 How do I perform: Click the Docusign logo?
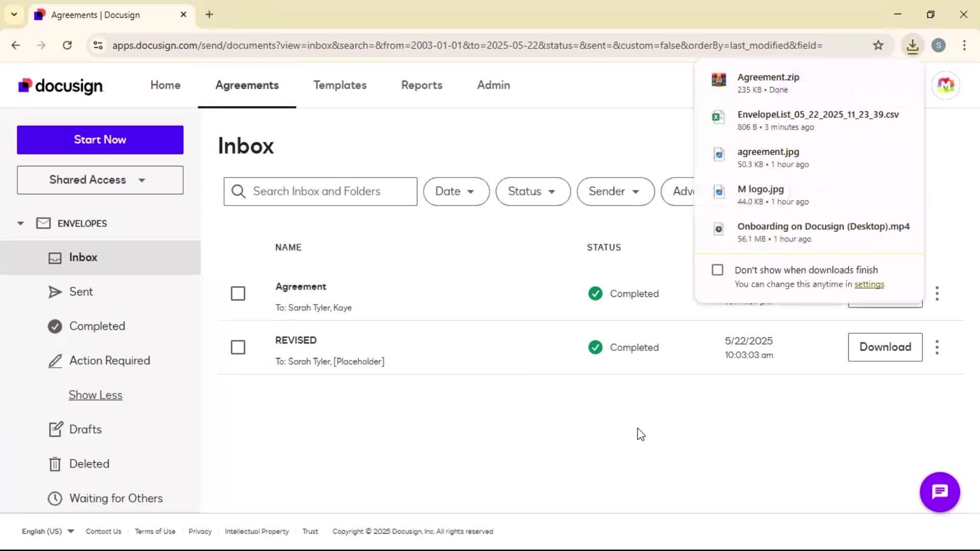61,86
